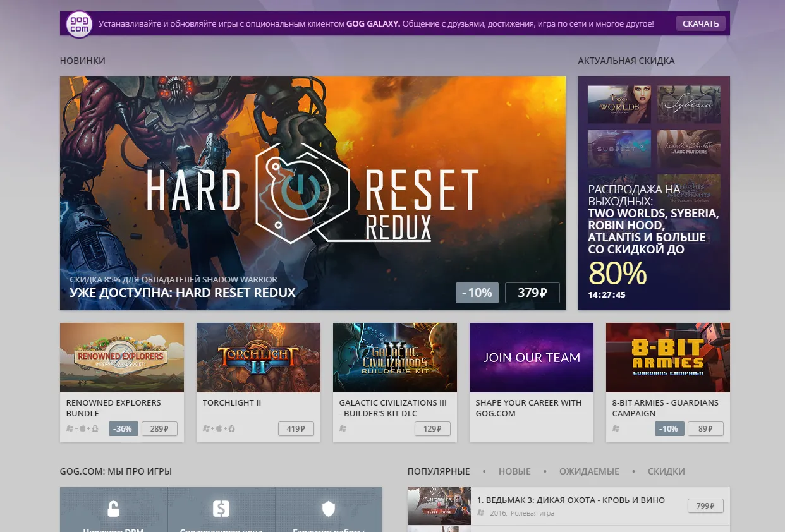785x532 pixels.
Task: Click the shield guarantee icon
Action: (328, 509)
